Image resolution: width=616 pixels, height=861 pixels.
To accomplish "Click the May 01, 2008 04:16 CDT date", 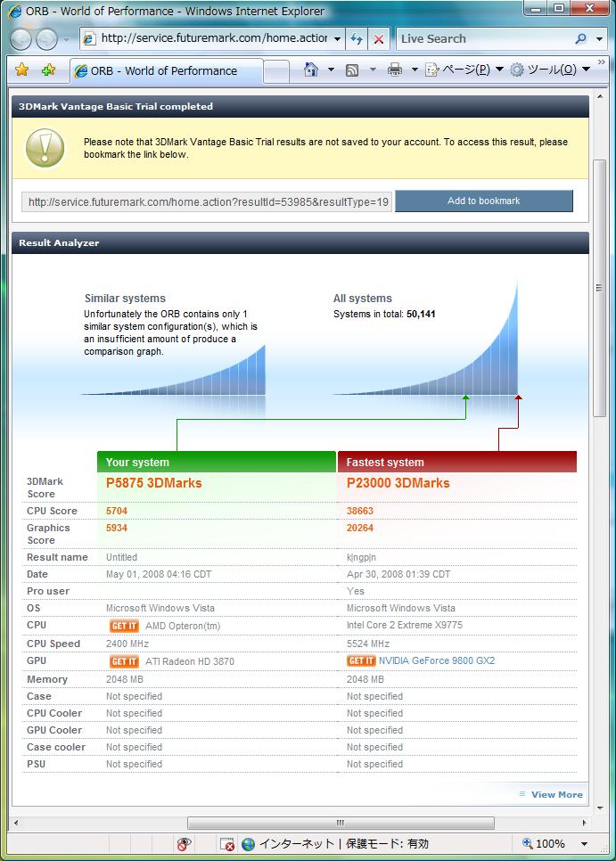I will pos(159,574).
